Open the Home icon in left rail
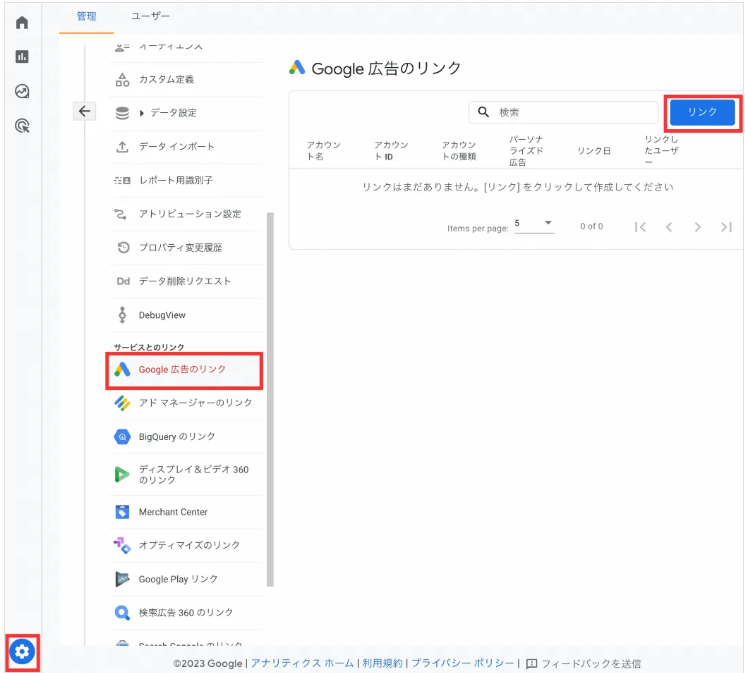 pos(22,22)
